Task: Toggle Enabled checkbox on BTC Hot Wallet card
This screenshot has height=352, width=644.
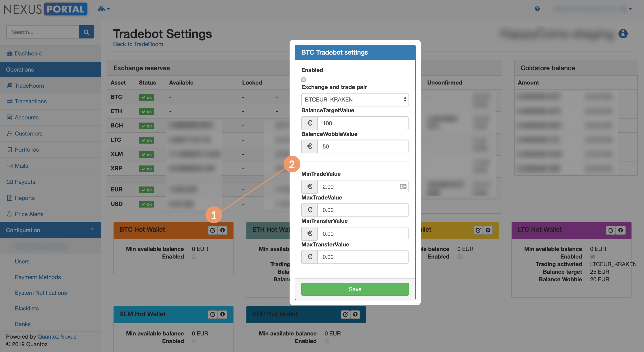Action: coord(194,257)
